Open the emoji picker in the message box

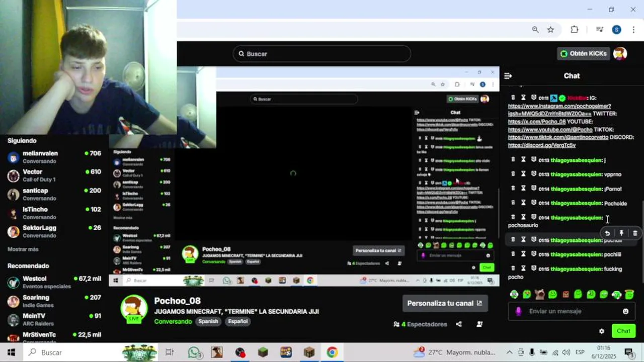pyautogui.click(x=625, y=311)
